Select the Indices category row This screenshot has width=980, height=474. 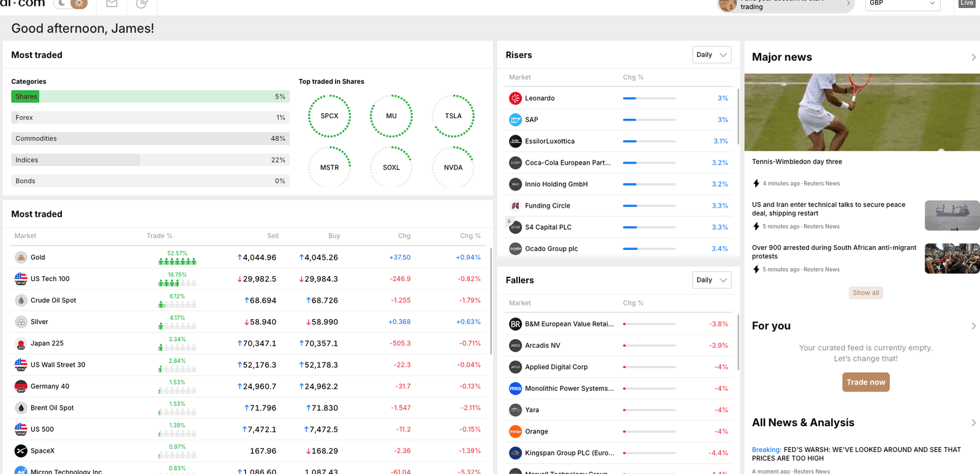(150, 160)
